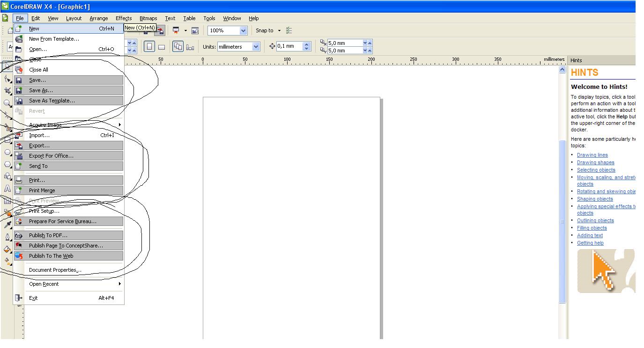Expand the Open Recent submenu
644x348 pixels.
tap(120, 284)
